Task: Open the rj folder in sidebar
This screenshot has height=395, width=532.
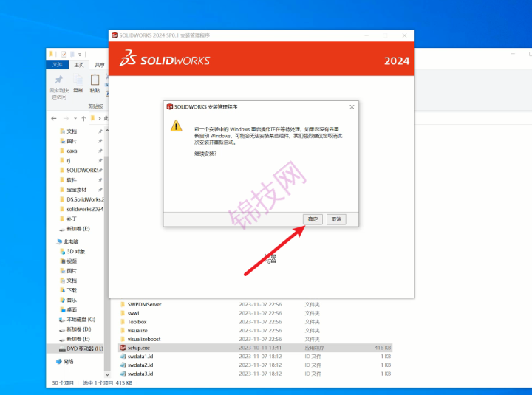Action: tap(69, 160)
